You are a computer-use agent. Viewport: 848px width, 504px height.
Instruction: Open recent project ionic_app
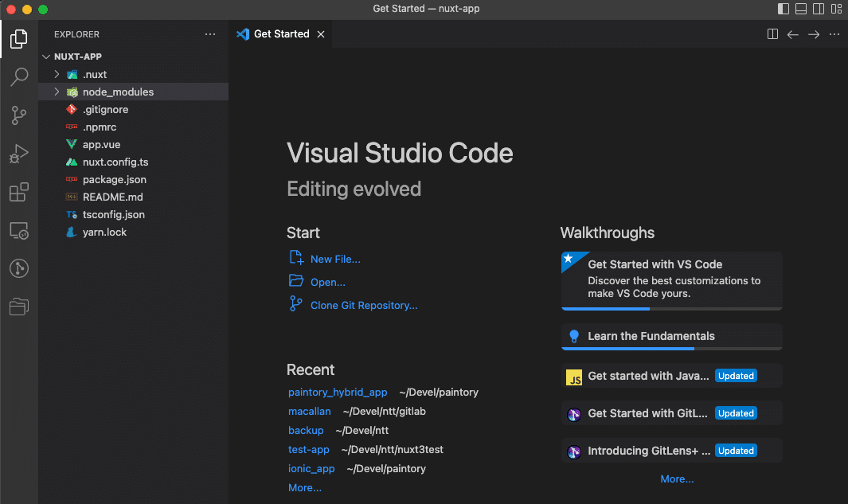(x=311, y=468)
